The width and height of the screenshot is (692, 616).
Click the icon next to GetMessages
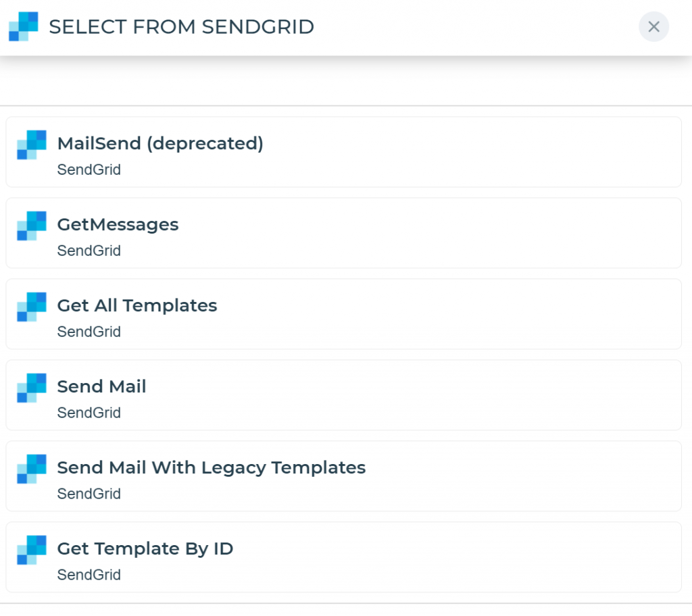pos(32,226)
